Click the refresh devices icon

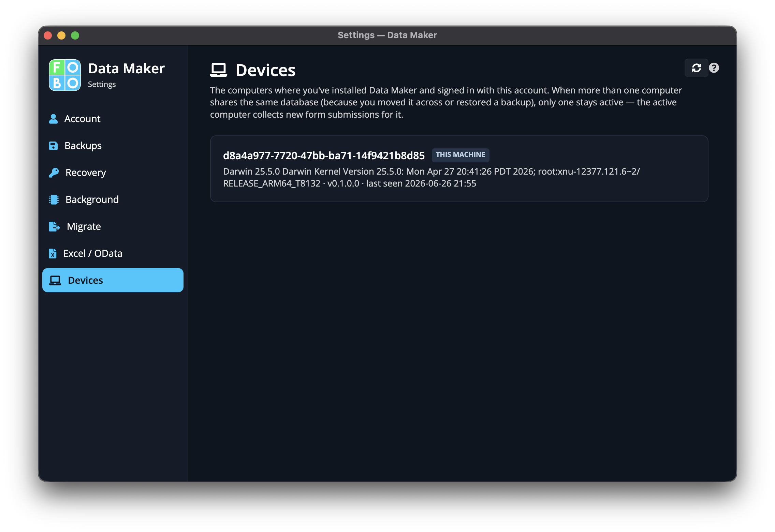(x=696, y=68)
